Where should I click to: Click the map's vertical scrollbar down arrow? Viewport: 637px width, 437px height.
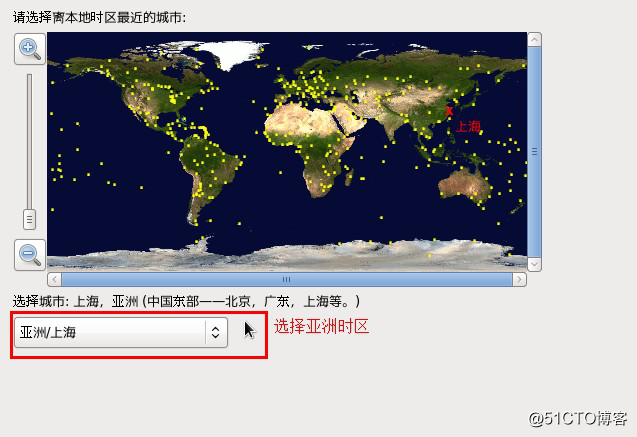(x=534, y=264)
